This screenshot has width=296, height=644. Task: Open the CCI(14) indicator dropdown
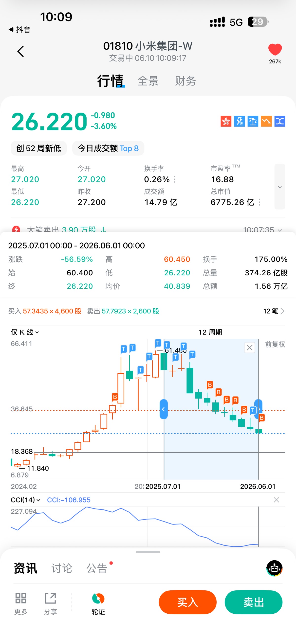[25, 500]
